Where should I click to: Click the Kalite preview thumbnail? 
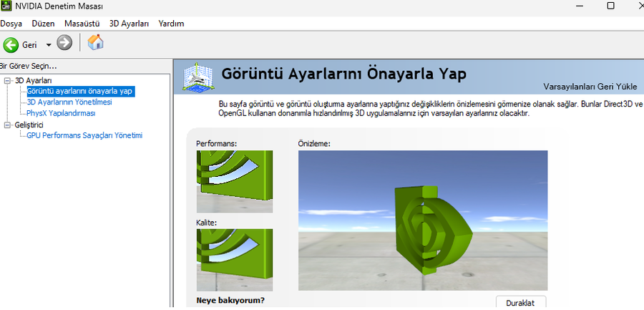point(235,261)
